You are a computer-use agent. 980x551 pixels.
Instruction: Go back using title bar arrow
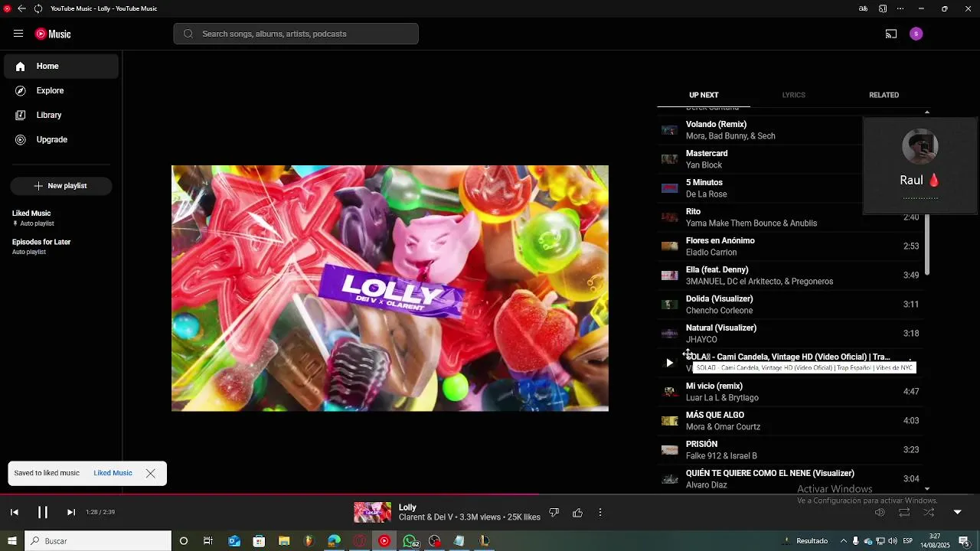pyautogui.click(x=21, y=8)
